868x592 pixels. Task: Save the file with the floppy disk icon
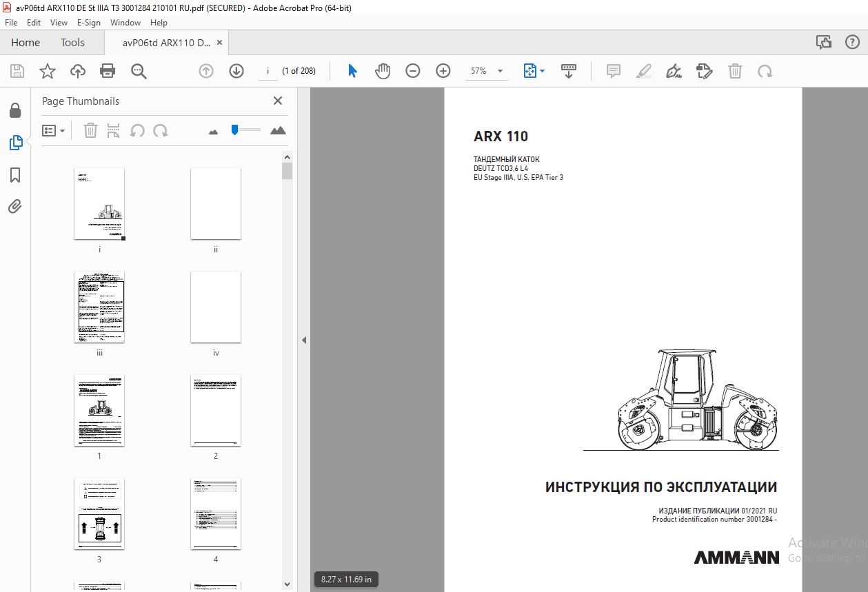pos(17,71)
